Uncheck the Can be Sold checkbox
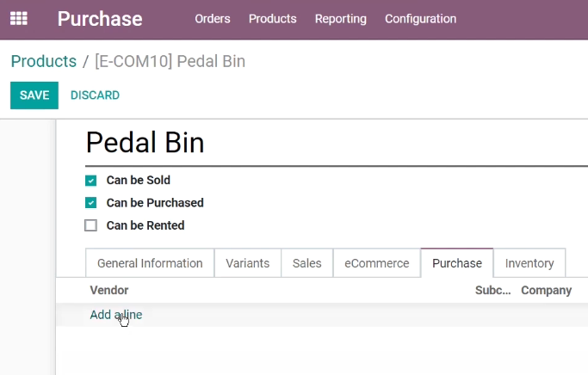The image size is (588, 375). click(x=90, y=181)
